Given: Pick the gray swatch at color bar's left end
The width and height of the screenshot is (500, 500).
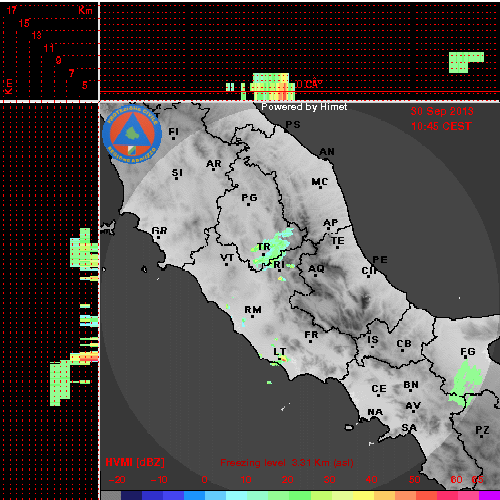Looking at the screenshot, I should point(111,495).
